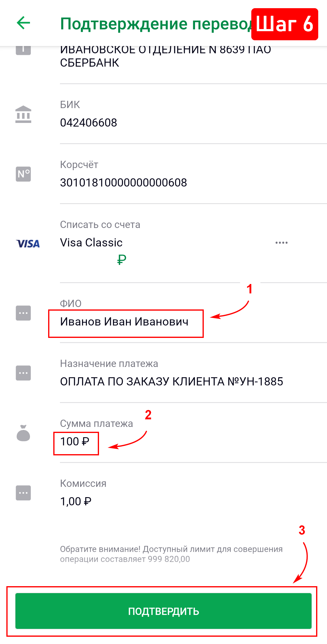
Task: Click the icon beside Комиссия
Action: click(23, 493)
